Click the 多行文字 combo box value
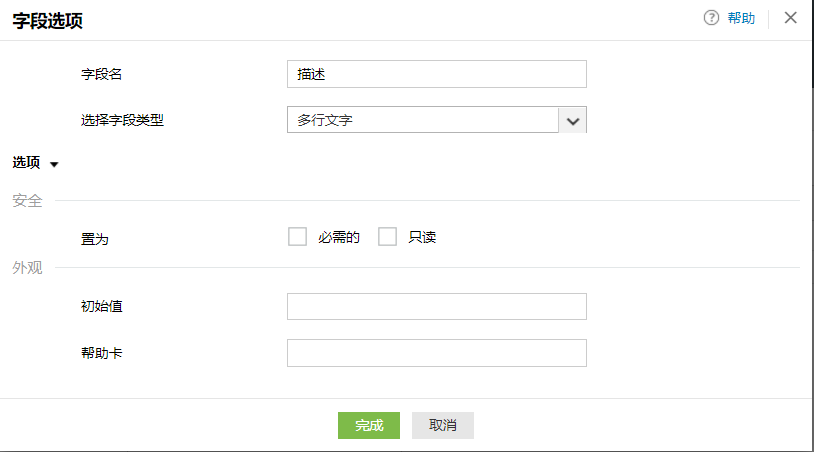 (422, 120)
